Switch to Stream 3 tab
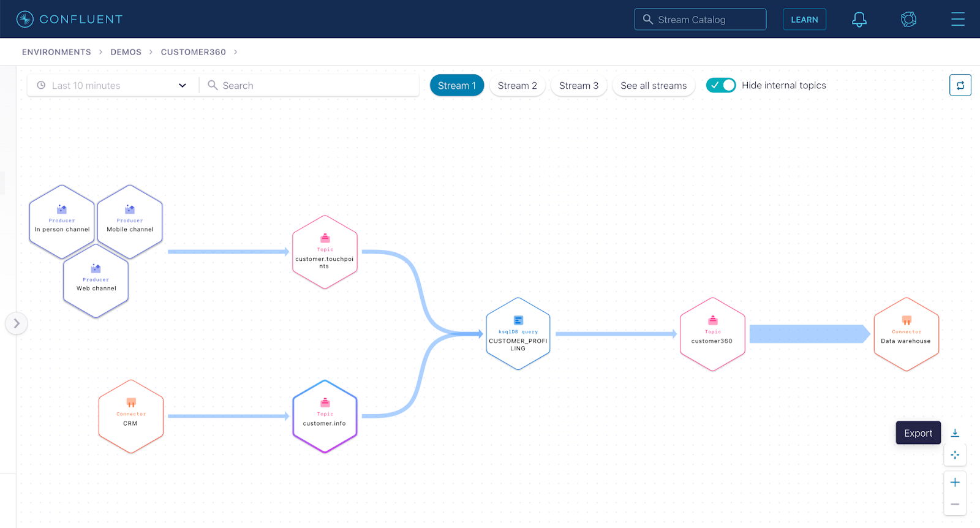980x528 pixels. click(579, 85)
